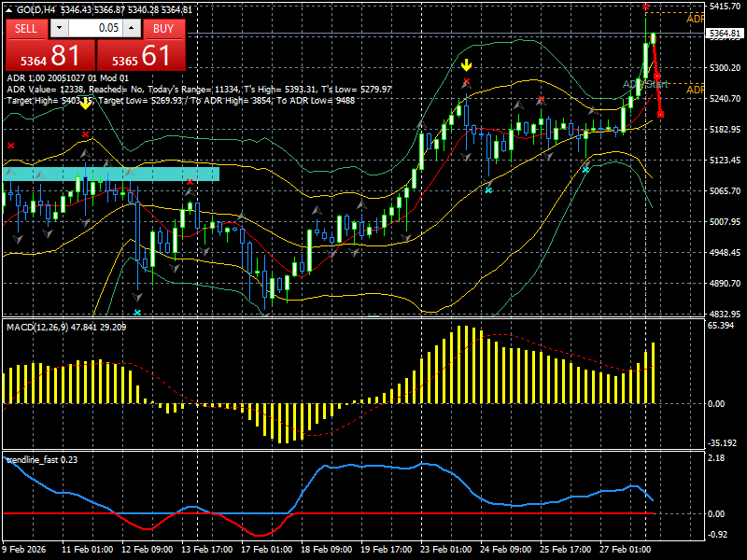
Task: Select red x marker at the far left chart edge
Action: pos(10,146)
